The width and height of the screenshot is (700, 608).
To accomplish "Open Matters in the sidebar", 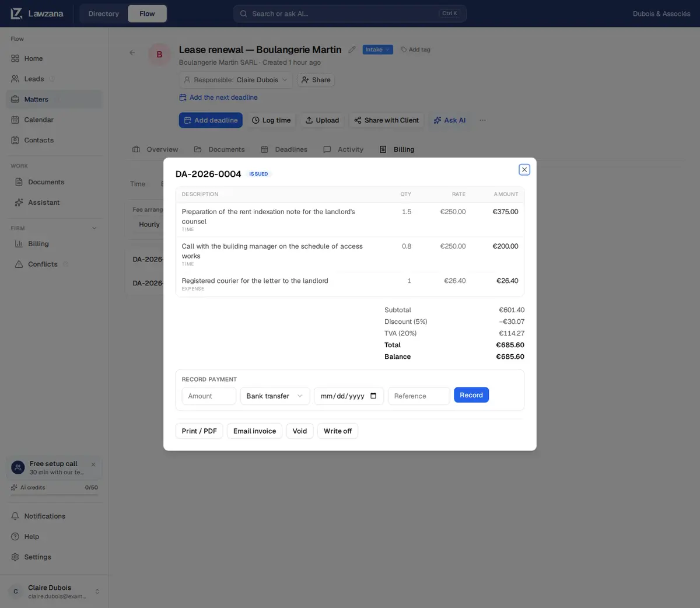I will coord(54,99).
